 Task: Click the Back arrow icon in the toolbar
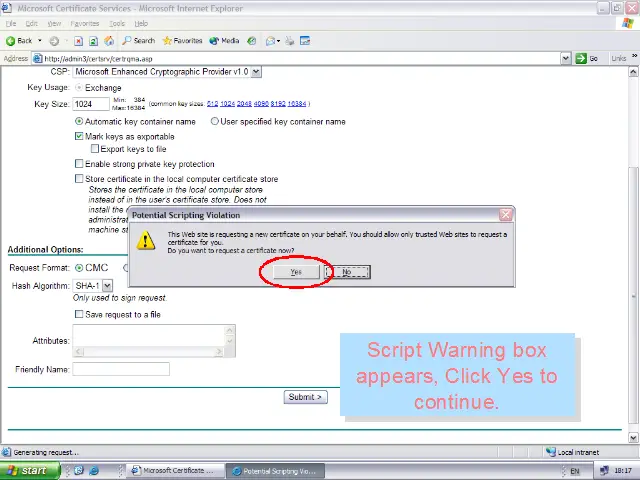point(10,41)
